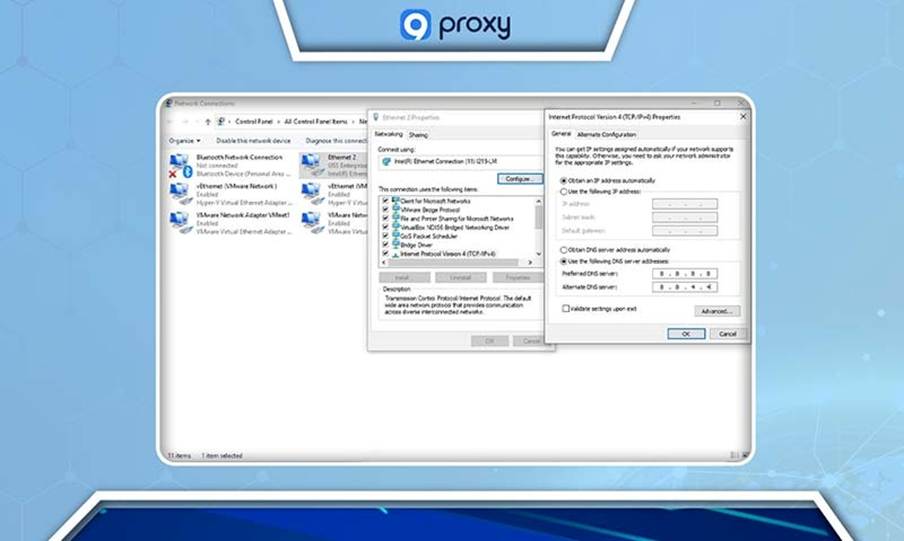Click the items list scroll up arrow

(x=538, y=201)
